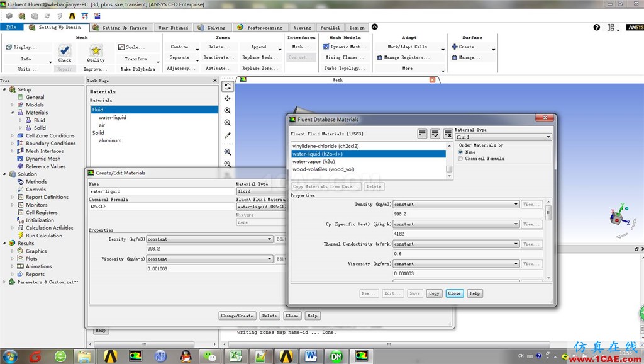Close the Mesh graphics window tab

pos(432,80)
